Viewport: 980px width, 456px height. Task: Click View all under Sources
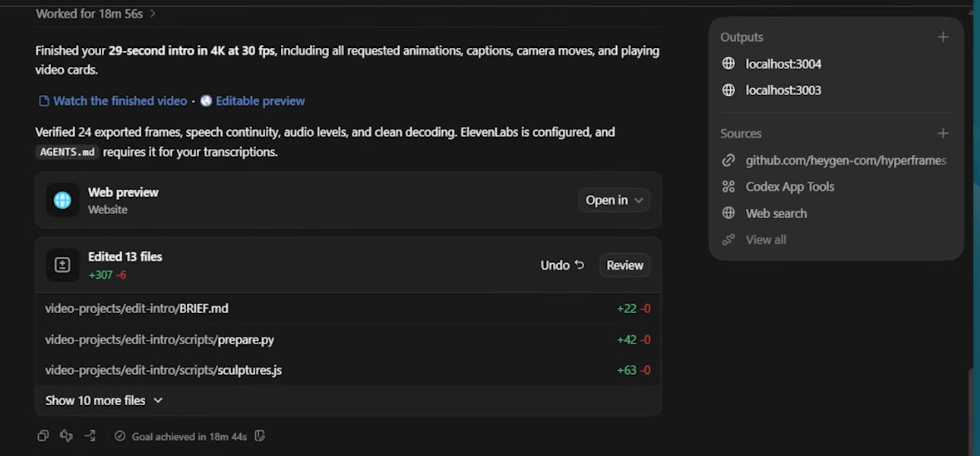click(x=766, y=240)
